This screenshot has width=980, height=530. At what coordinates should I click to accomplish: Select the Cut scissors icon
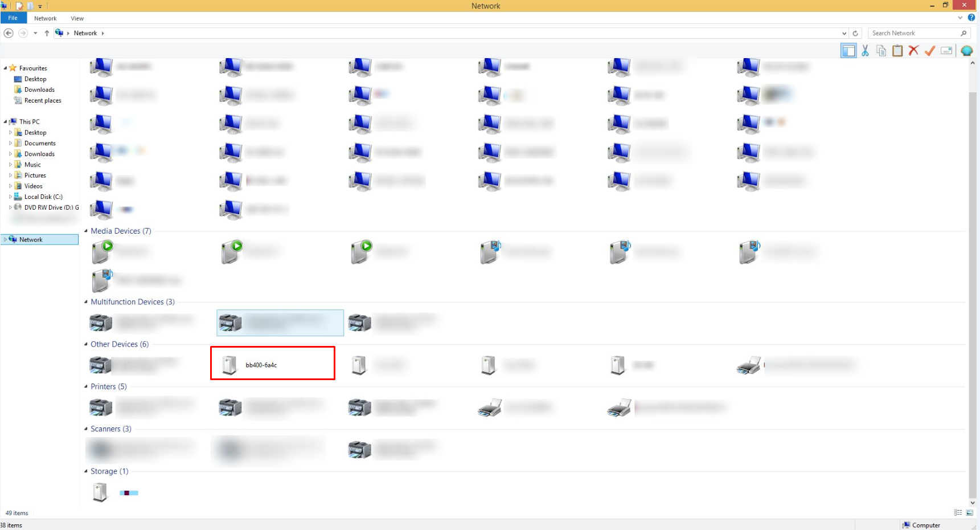pyautogui.click(x=865, y=50)
